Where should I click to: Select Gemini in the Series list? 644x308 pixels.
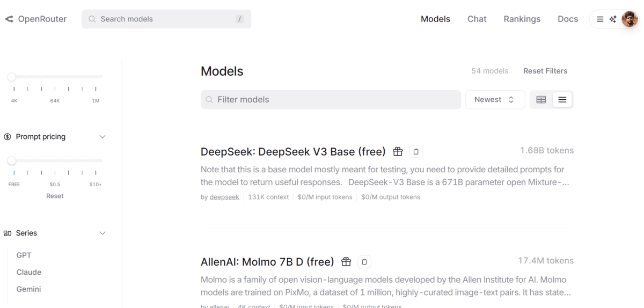coord(28,289)
